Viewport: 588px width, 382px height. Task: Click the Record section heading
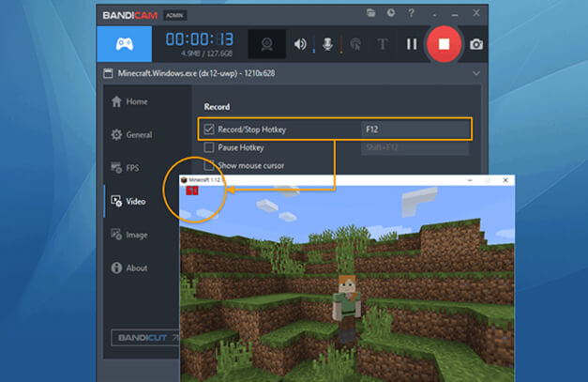(x=217, y=107)
